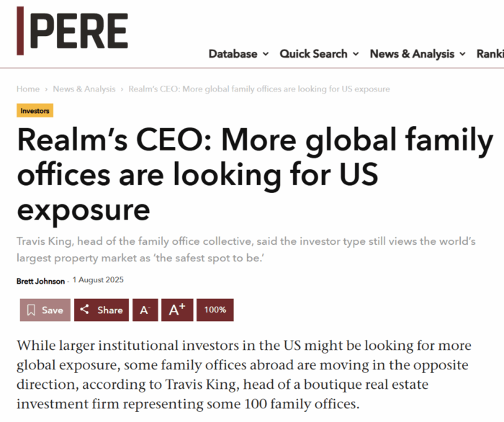Click the Share article button
This screenshot has height=422, width=504.
(102, 310)
